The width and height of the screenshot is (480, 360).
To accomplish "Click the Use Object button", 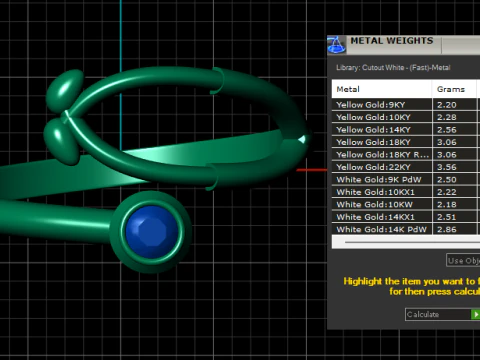I will click(x=463, y=260).
